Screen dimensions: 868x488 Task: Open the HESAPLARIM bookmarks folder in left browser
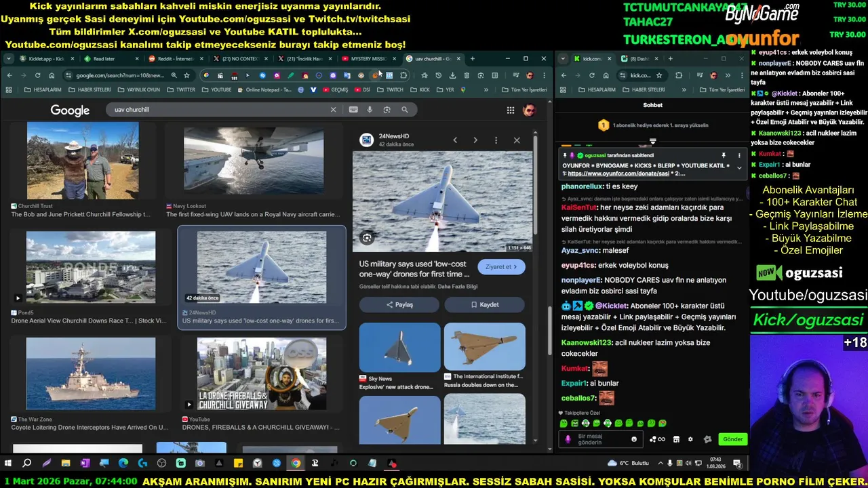coord(43,89)
